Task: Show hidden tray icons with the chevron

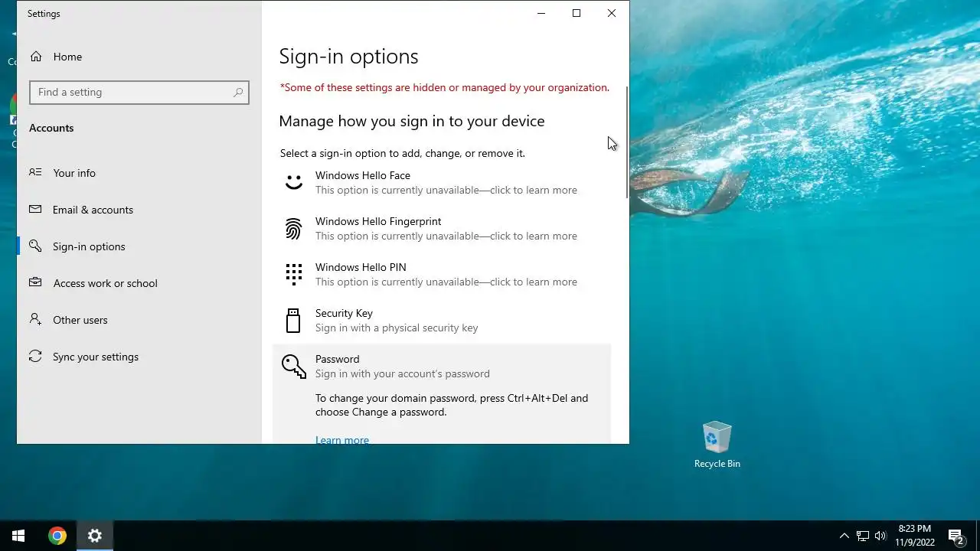Action: 844,536
